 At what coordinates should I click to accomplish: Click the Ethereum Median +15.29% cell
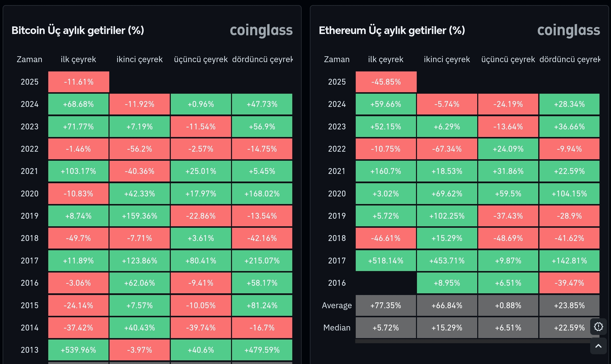(447, 328)
